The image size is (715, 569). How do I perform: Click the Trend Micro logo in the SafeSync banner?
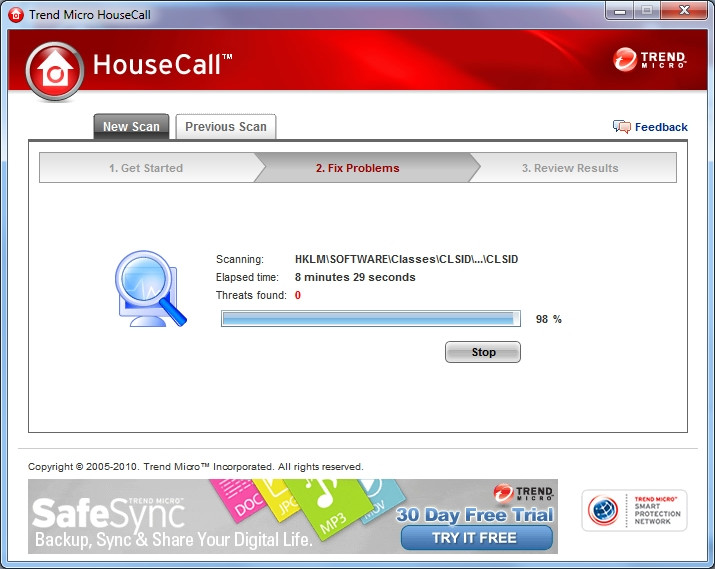tap(523, 493)
